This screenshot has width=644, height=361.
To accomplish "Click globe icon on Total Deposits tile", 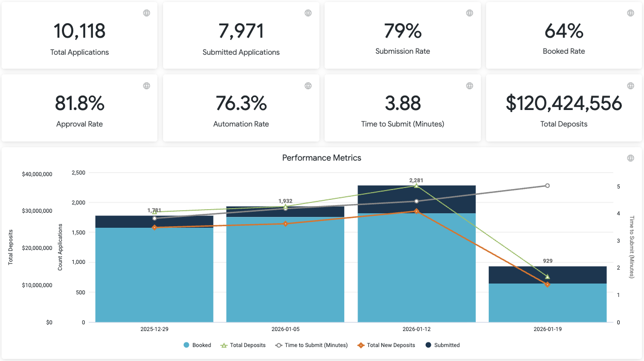I will (631, 86).
